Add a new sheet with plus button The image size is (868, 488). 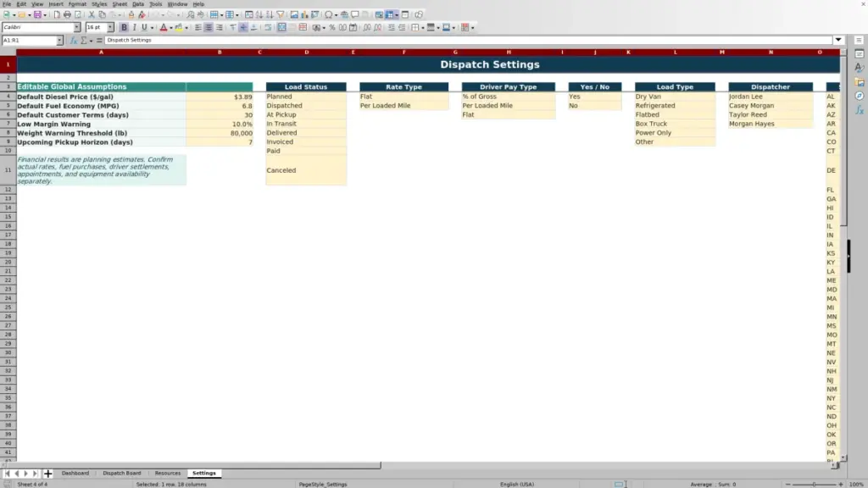pyautogui.click(x=47, y=473)
